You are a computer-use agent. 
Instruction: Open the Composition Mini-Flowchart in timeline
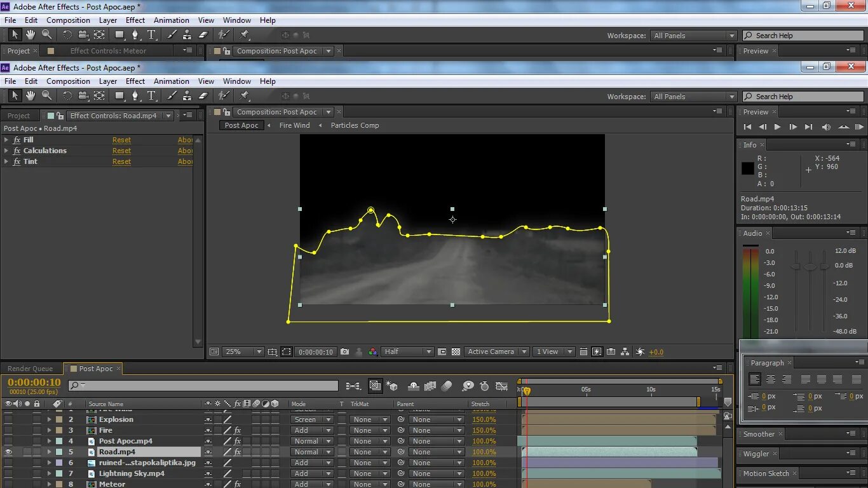(x=354, y=386)
